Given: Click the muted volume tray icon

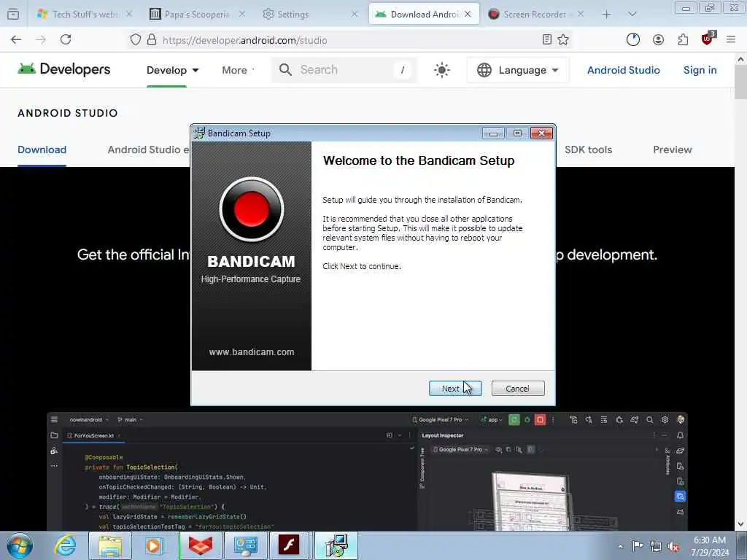Looking at the screenshot, I should tap(673, 546).
